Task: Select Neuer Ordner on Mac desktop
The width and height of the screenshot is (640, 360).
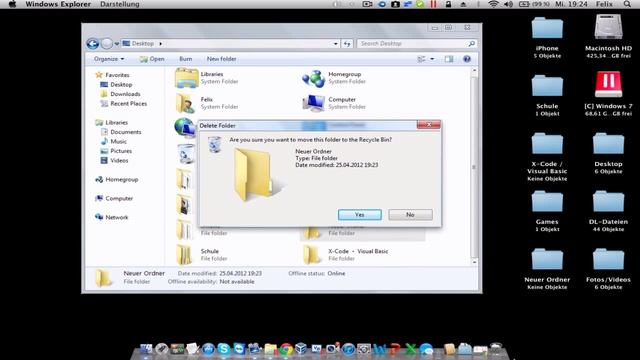Action: 547,260
